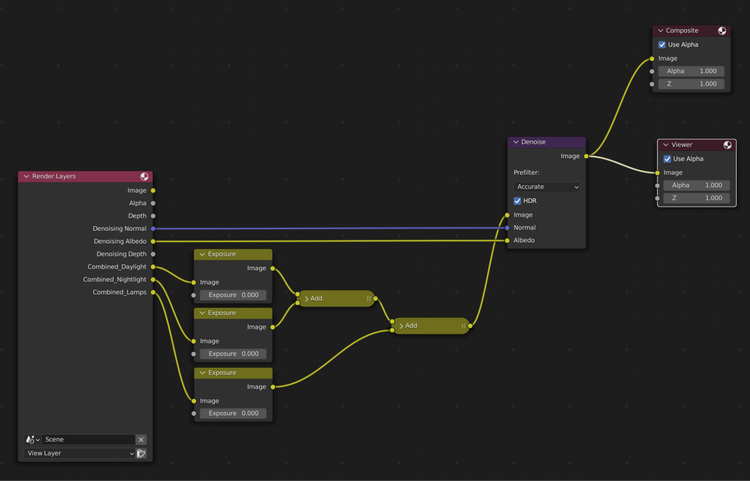
Task: Click the top Exposure value slider
Action: click(x=233, y=295)
